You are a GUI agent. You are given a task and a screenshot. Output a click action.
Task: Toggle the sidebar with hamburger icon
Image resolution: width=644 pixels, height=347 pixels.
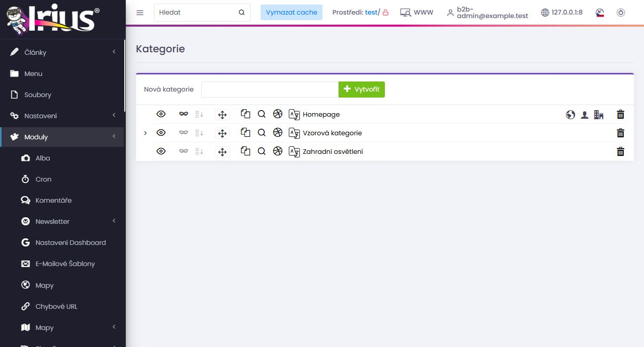tap(140, 13)
